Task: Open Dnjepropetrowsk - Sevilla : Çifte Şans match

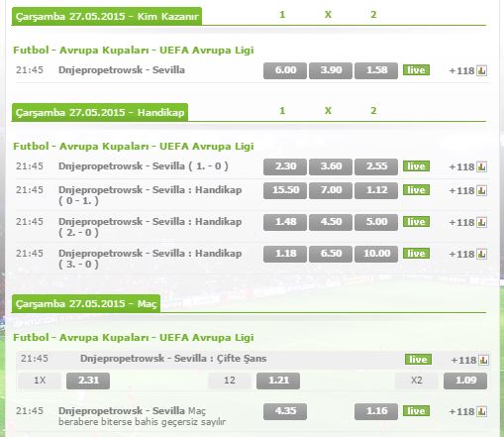Action: pos(173,359)
